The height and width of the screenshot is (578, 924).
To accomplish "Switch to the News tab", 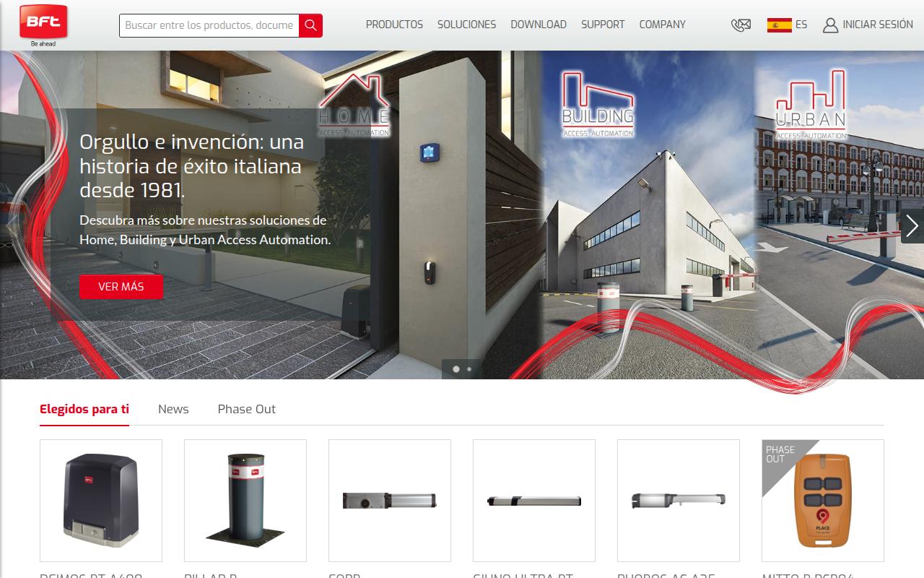I will click(173, 409).
